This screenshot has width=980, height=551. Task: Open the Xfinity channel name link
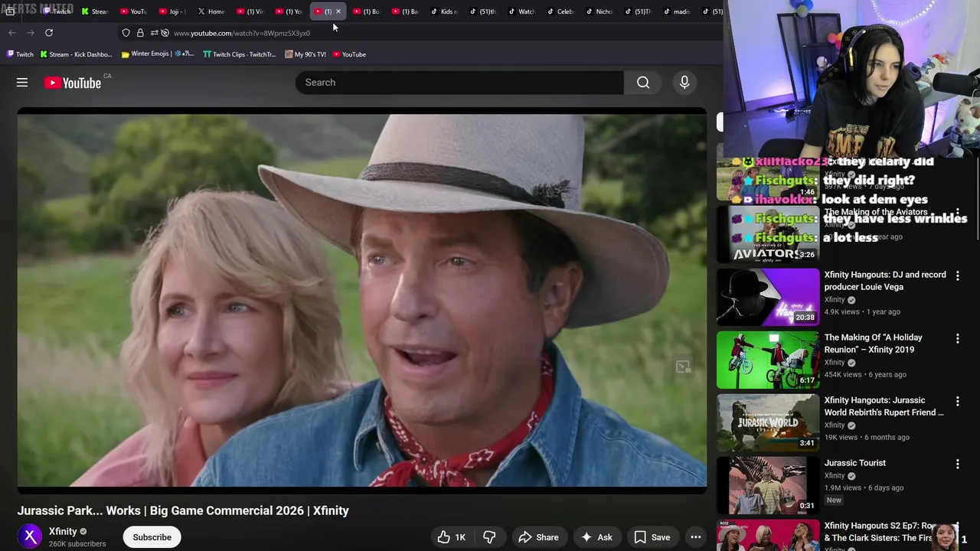[x=63, y=531]
